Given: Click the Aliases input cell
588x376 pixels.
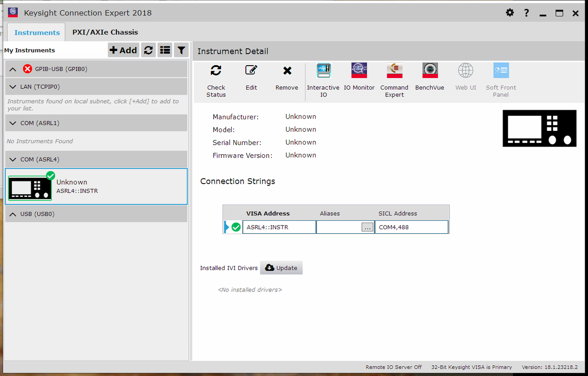Looking at the screenshot, I should [x=339, y=227].
